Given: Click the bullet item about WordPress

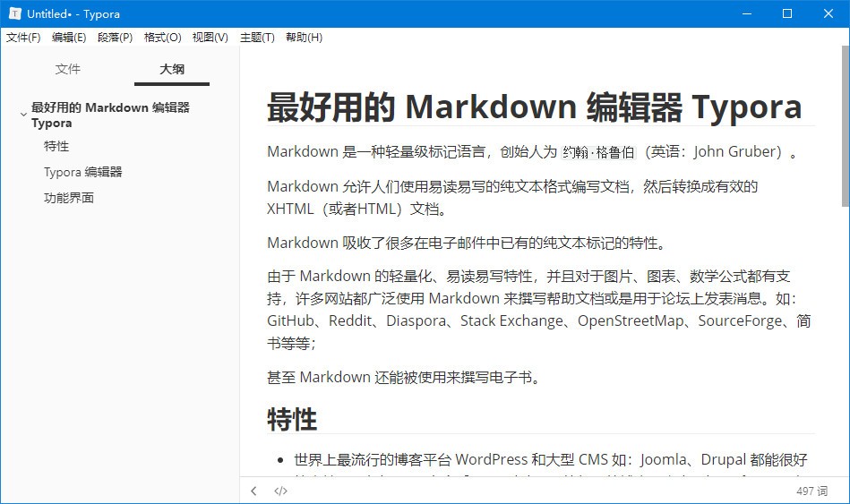Looking at the screenshot, I should tap(550, 459).
